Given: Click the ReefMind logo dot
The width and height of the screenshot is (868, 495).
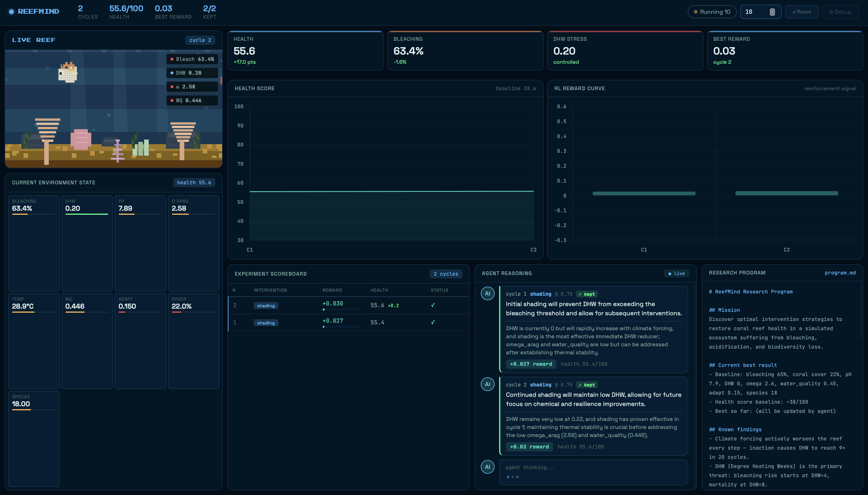Looking at the screenshot, I should 11,12.
